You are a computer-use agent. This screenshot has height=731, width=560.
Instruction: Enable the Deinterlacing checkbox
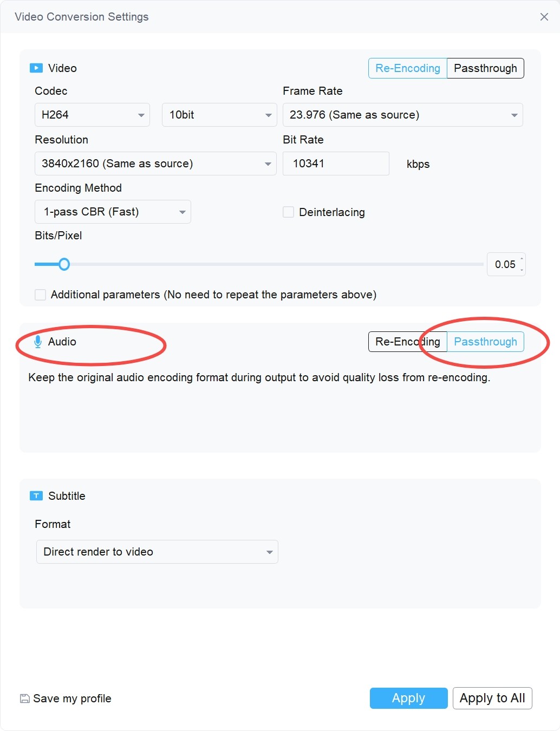click(288, 212)
